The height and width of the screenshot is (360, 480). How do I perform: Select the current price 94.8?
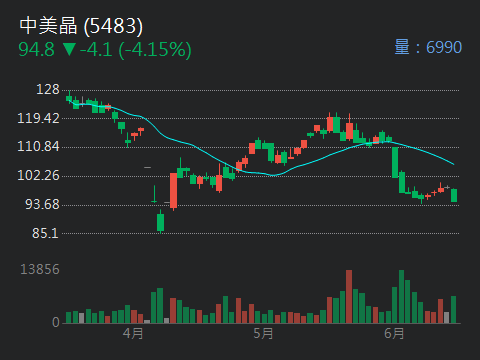(x=36, y=49)
